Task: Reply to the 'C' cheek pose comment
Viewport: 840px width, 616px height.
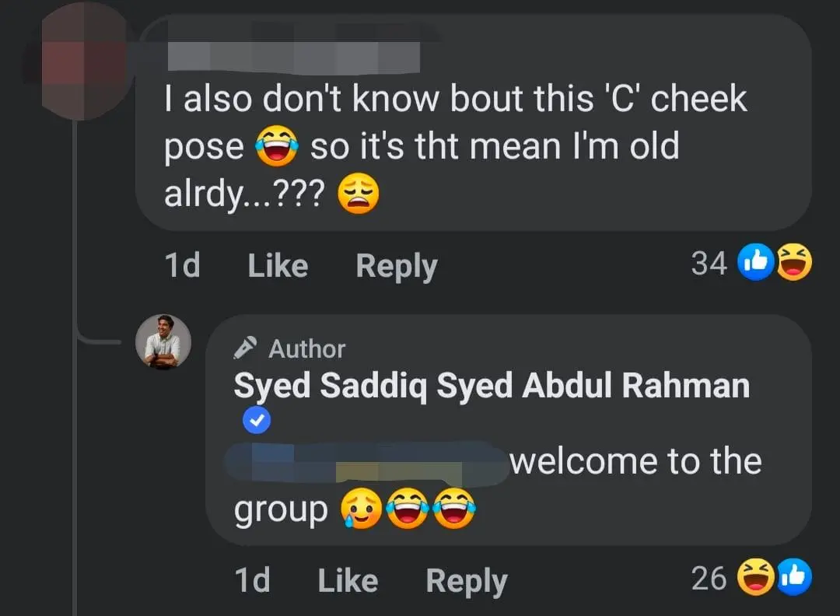Action: pos(395,265)
